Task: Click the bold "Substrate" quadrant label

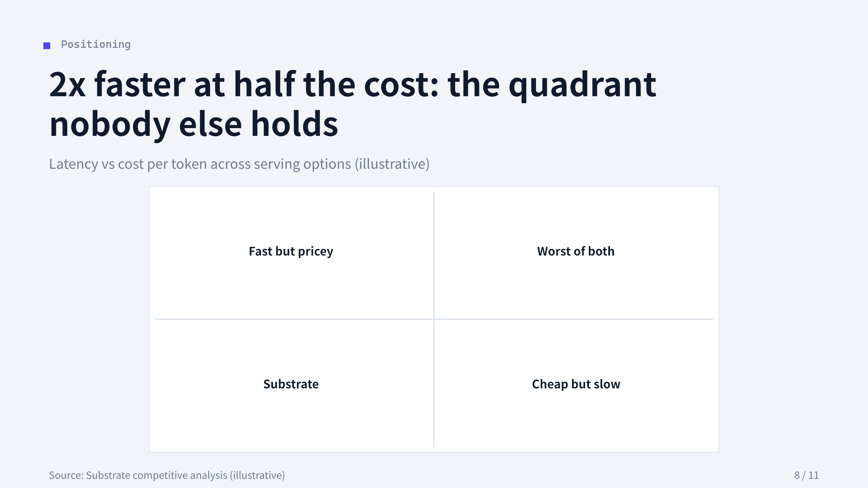Action: click(x=291, y=384)
